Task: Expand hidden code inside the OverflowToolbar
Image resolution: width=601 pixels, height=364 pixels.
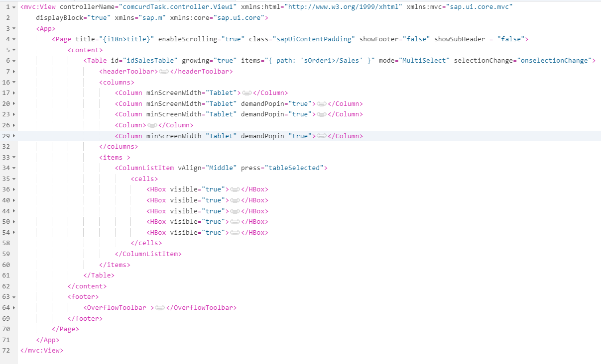Action: pyautogui.click(x=160, y=307)
